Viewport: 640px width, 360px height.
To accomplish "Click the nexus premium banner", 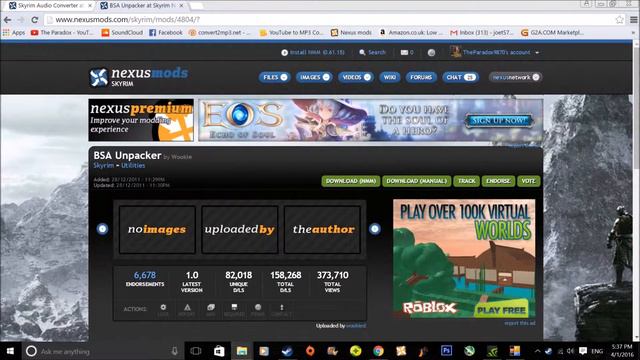I will pyautogui.click(x=141, y=120).
